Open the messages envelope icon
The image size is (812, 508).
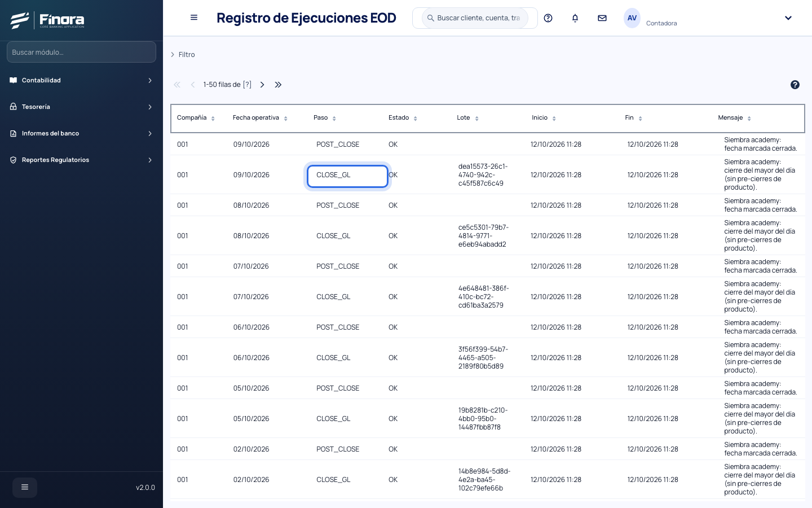coord(602,18)
